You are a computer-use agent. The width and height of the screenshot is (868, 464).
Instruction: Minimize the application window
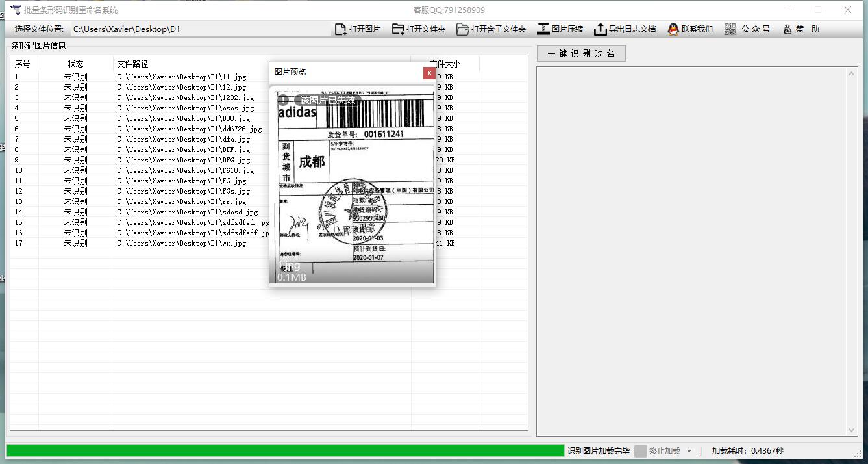[789, 10]
